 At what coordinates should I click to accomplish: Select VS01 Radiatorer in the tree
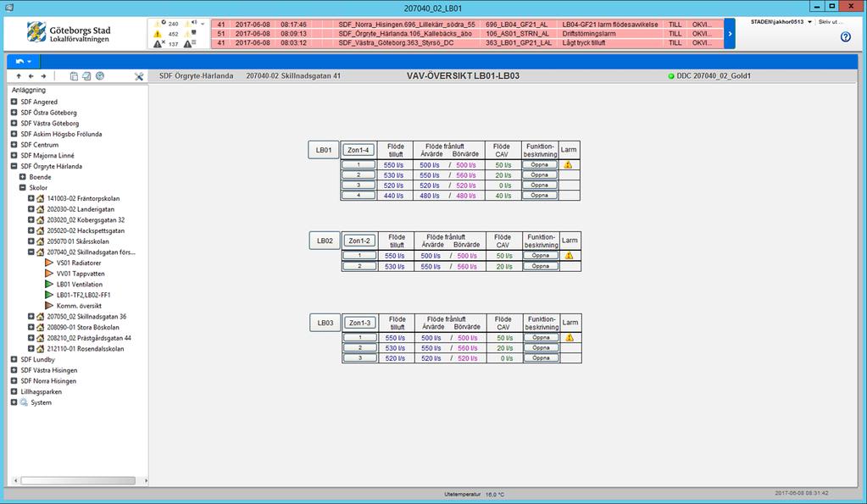(x=79, y=263)
